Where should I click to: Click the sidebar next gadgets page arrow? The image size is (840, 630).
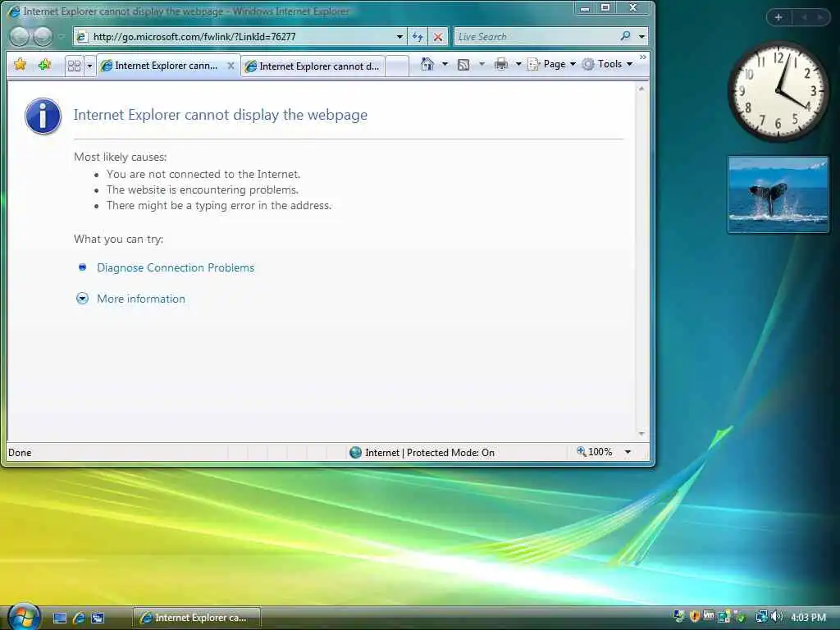819,17
